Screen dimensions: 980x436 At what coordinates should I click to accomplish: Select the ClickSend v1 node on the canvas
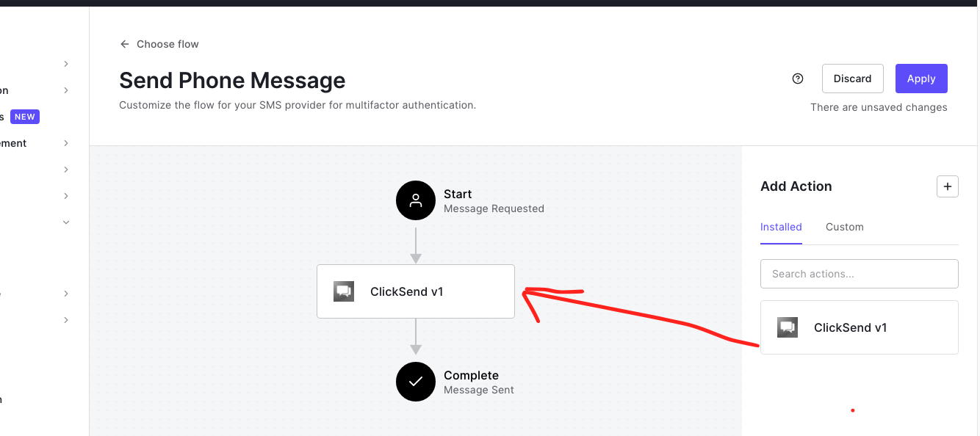pyautogui.click(x=415, y=291)
